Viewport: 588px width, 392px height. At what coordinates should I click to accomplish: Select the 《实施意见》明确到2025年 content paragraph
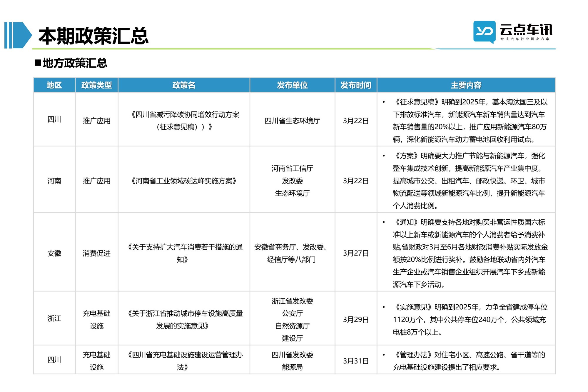pyautogui.click(x=470, y=320)
